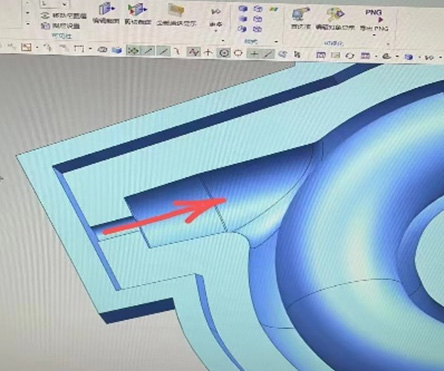The height and width of the screenshot is (371, 444).
Task: Toggle the end point snap option
Action: tap(148, 51)
